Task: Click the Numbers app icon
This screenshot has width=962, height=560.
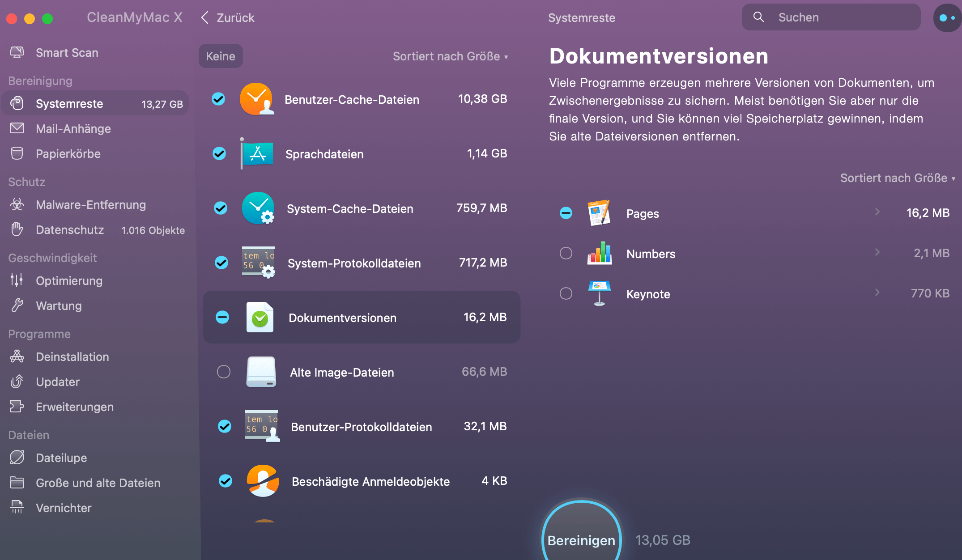Action: tap(600, 253)
